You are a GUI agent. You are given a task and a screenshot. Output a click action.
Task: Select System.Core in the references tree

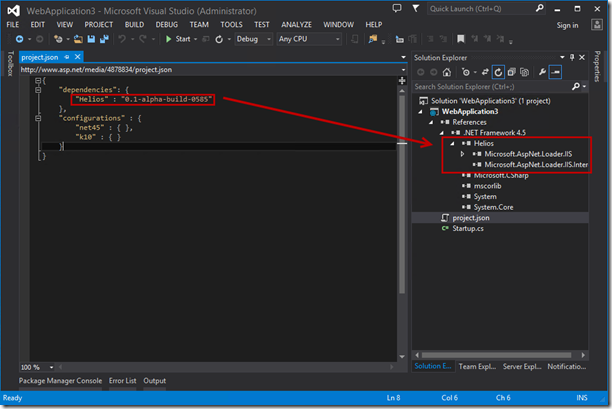[x=493, y=207]
